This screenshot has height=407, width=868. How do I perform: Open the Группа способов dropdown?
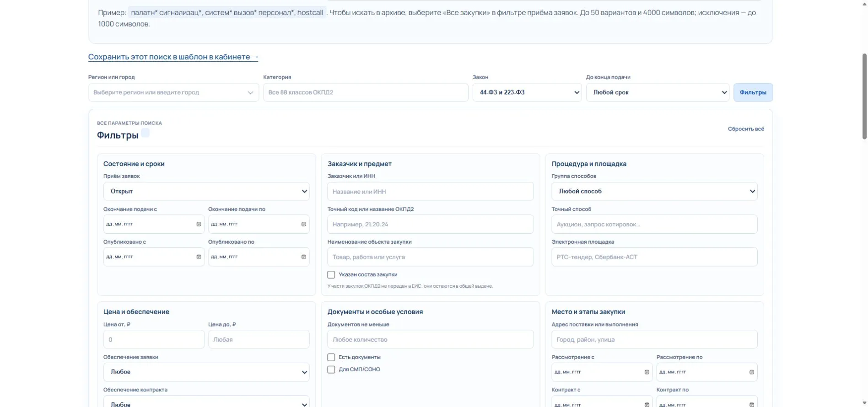coord(654,192)
